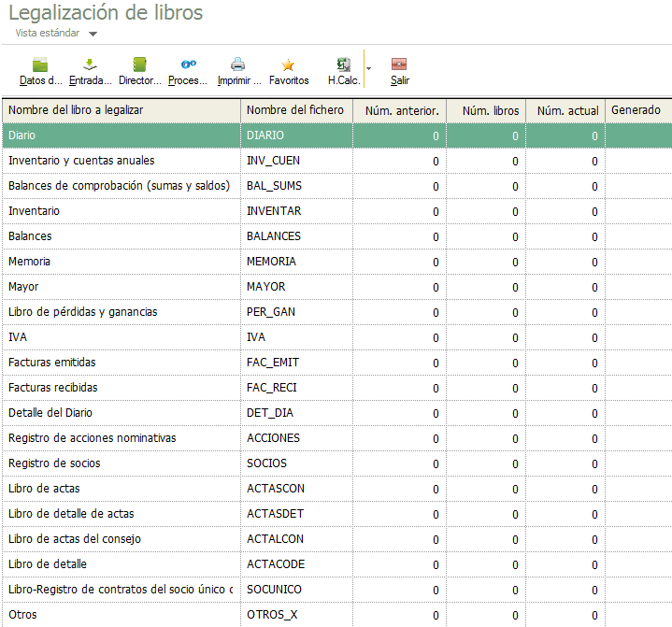Select the Facturas recibidas row
The image size is (672, 627).
[337, 388]
